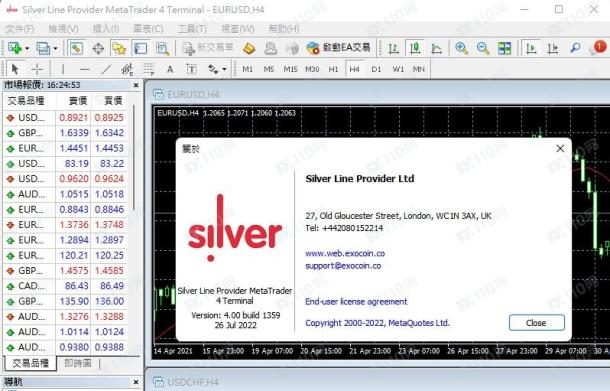Select the cursor arrow tool
Viewport: 610px width, 391px height.
[x=15, y=69]
